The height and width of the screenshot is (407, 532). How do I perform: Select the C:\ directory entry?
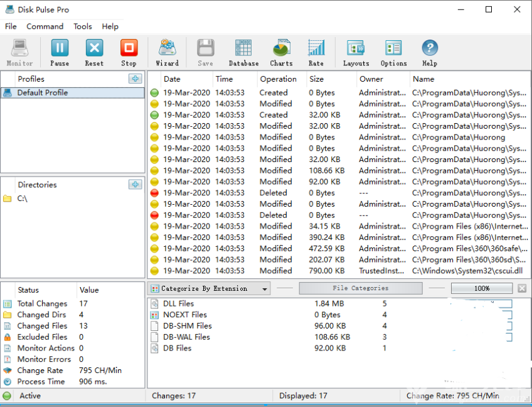point(73,198)
